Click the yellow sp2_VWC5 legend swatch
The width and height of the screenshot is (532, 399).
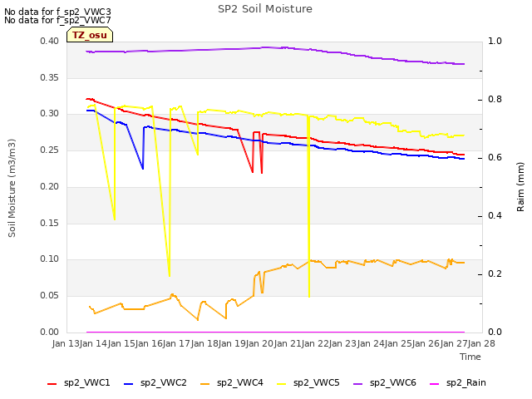click(x=281, y=384)
